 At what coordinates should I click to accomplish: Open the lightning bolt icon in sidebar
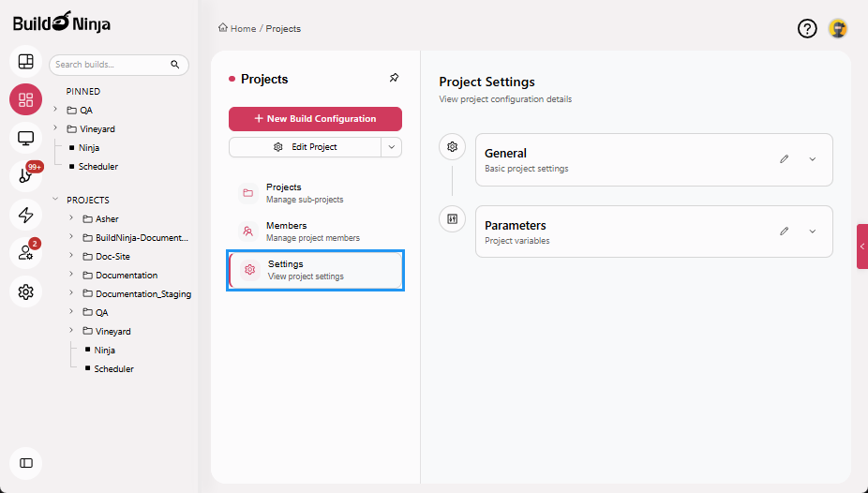point(26,215)
